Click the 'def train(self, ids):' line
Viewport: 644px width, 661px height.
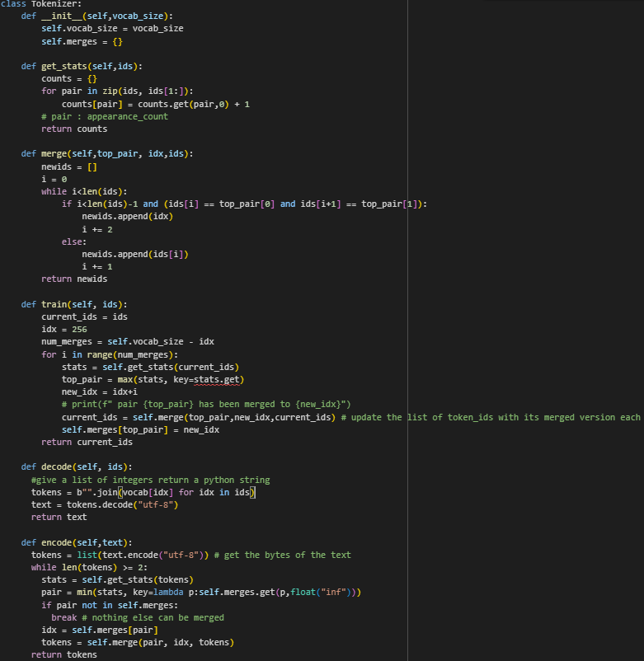click(x=74, y=304)
